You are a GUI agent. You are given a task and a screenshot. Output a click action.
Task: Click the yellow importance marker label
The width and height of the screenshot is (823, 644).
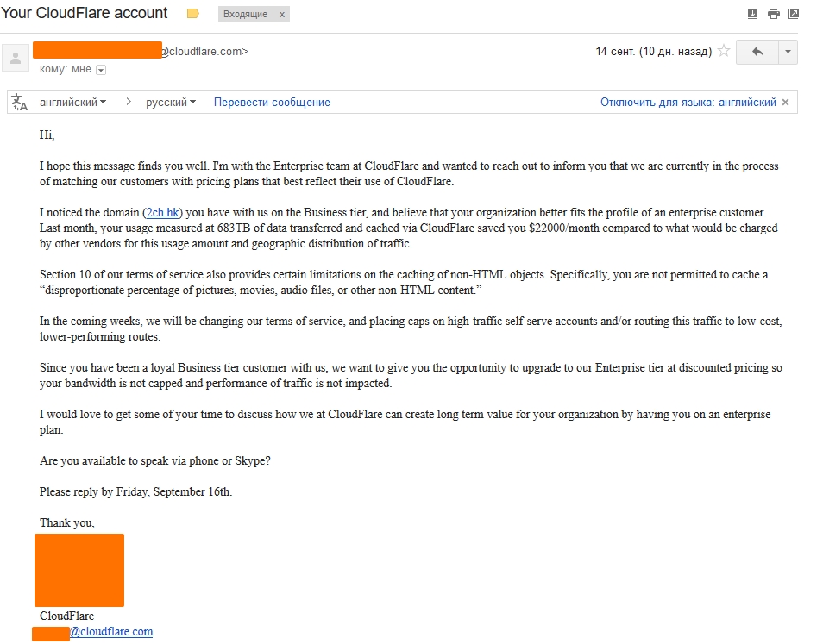click(x=192, y=14)
